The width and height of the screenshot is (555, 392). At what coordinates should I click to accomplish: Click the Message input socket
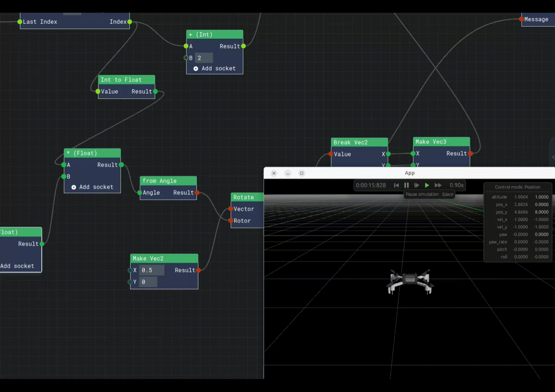coord(521,19)
